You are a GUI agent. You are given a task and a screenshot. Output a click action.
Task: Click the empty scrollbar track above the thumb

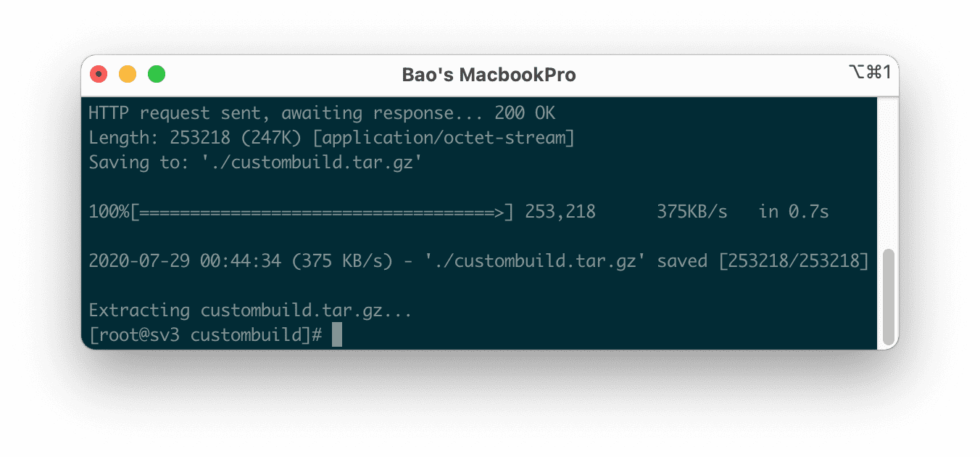(889, 174)
